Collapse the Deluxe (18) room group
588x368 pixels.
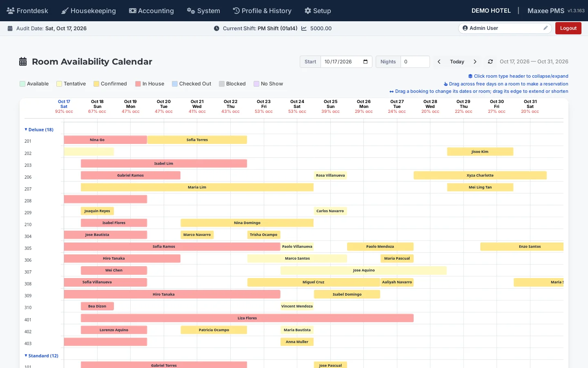pyautogui.click(x=39, y=130)
